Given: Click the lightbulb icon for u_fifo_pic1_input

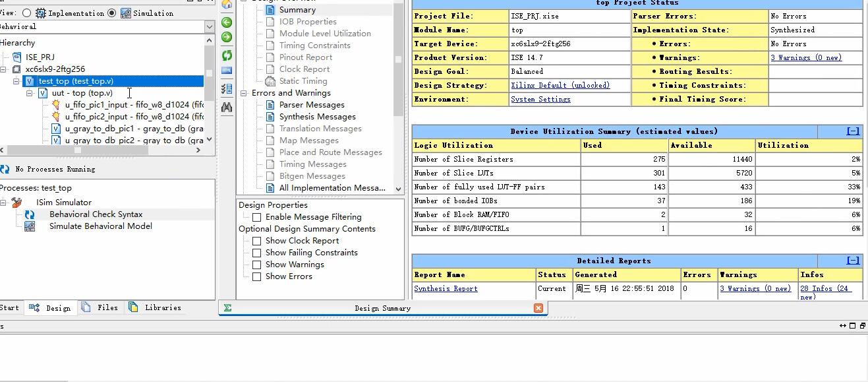Looking at the screenshot, I should pyautogui.click(x=56, y=105).
